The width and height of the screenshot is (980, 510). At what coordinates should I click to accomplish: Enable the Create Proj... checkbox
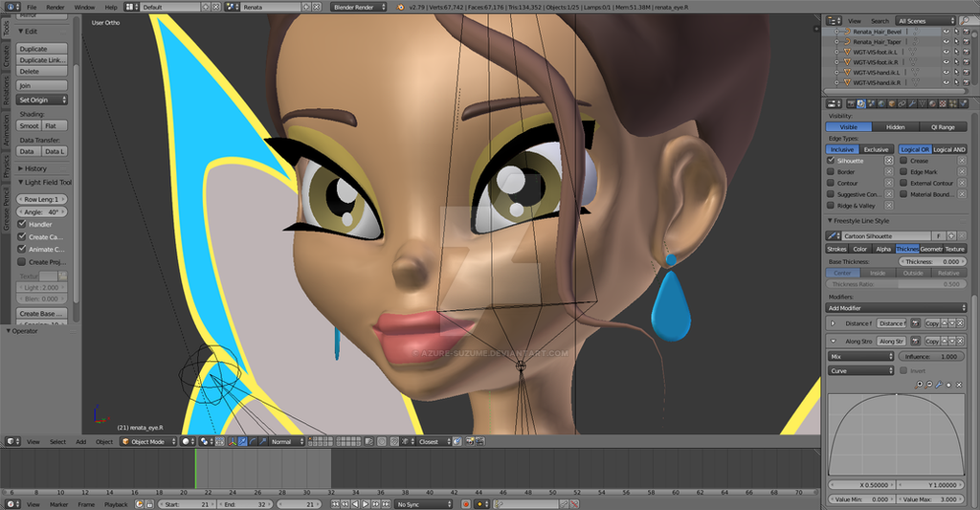22,262
